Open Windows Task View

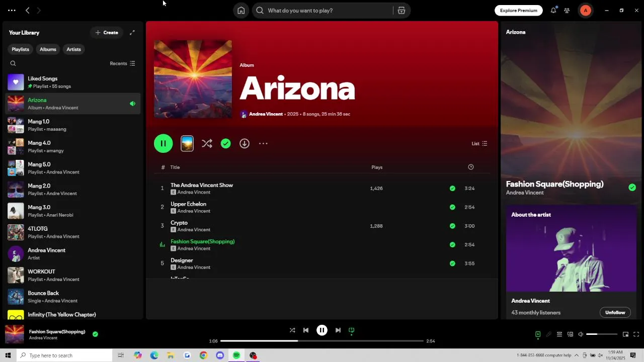point(121,355)
